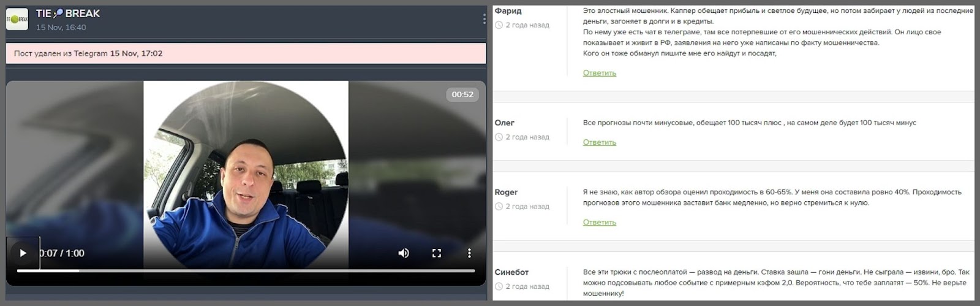Click the clock icon under Олег

(499, 137)
